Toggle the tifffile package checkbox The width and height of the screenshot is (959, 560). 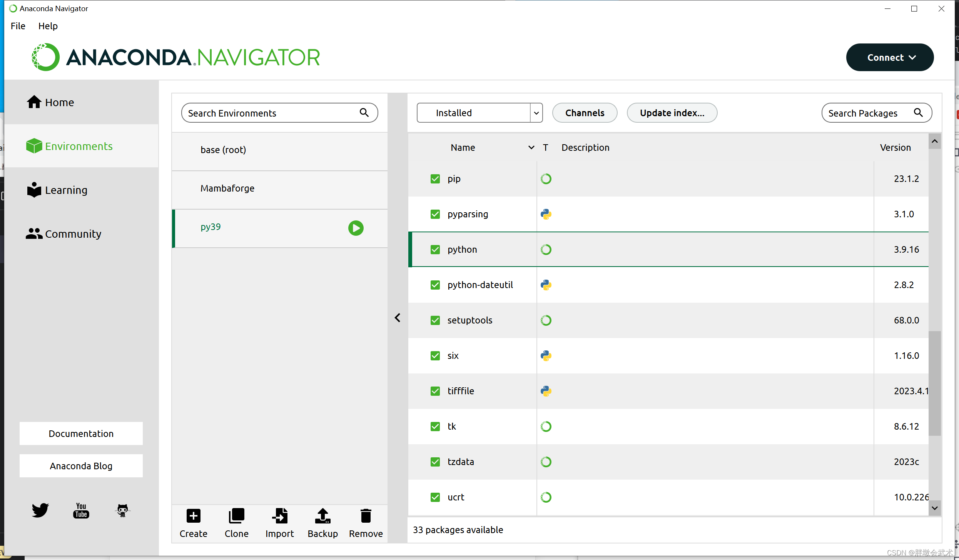435,391
